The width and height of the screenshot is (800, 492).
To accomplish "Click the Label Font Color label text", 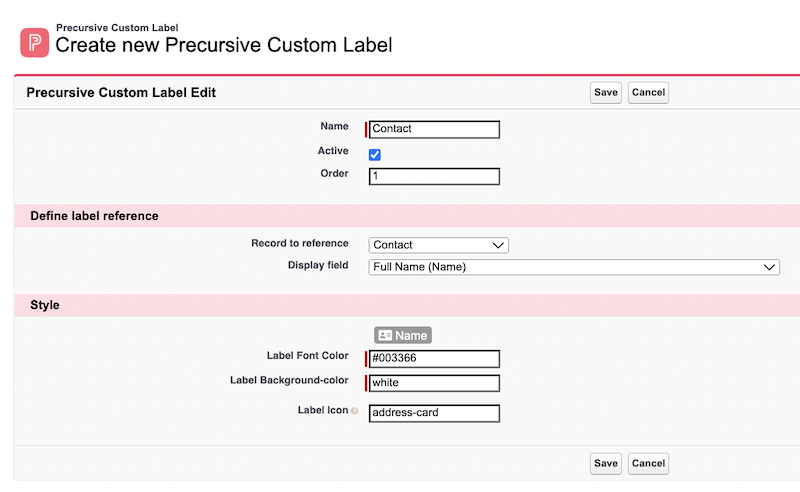I will 307,356.
